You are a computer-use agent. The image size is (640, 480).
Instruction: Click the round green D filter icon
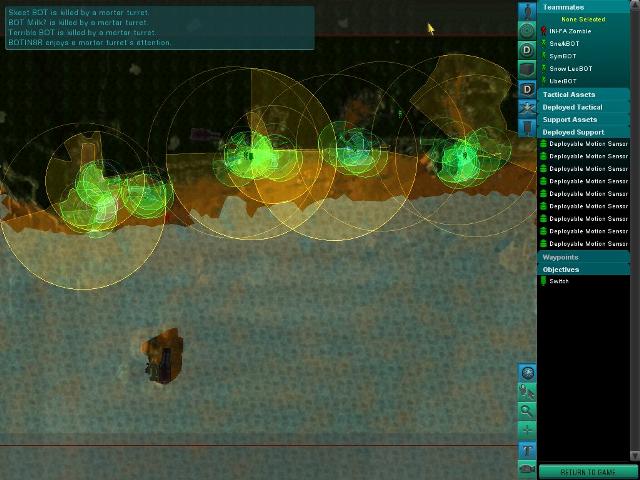tap(527, 50)
